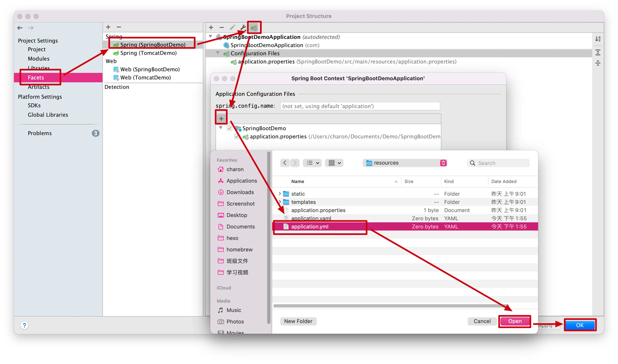Image resolution: width=618 pixels, height=364 pixels.
Task: Select Facets under Project Settings
Action: click(x=58, y=78)
